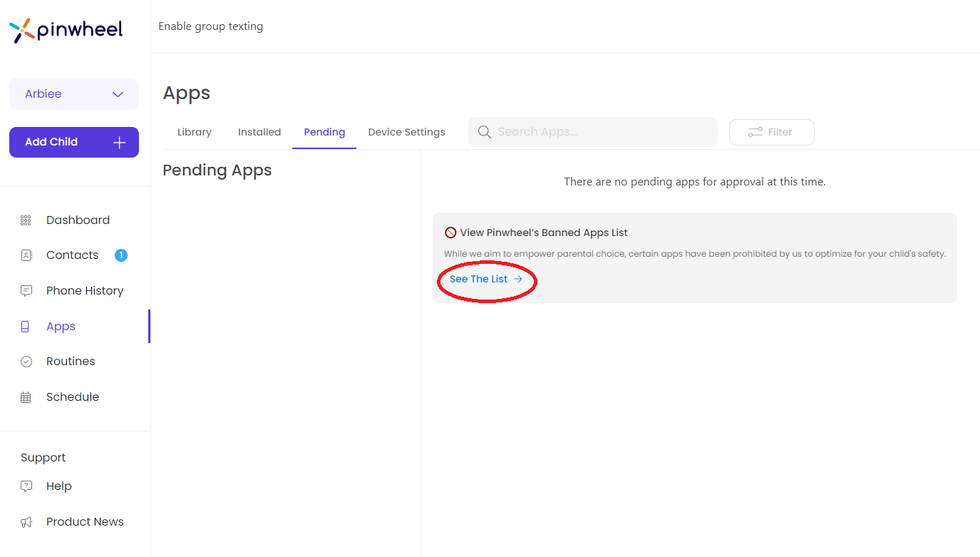Open Phone History from the sidebar
980x557 pixels.
coord(26,290)
